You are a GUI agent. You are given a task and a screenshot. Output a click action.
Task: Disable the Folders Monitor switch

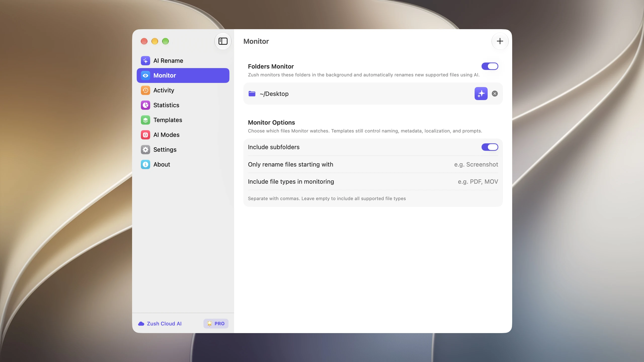pyautogui.click(x=490, y=66)
